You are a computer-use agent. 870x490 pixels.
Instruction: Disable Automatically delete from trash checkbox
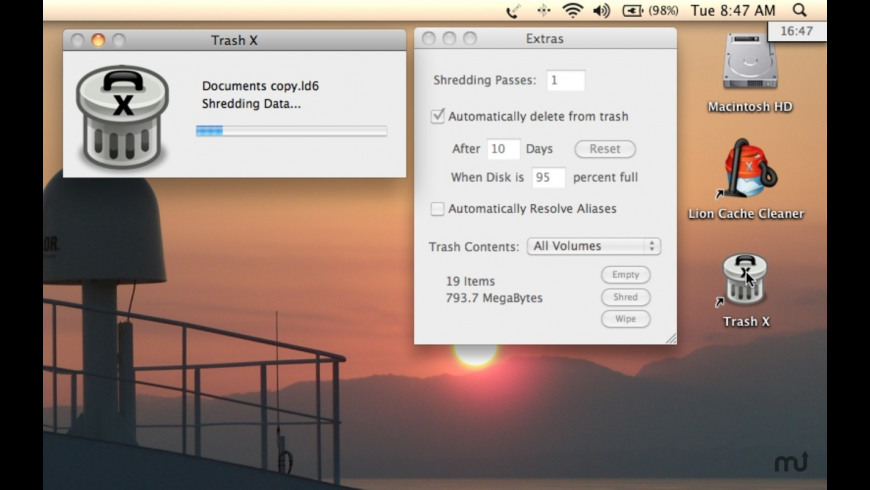[438, 116]
